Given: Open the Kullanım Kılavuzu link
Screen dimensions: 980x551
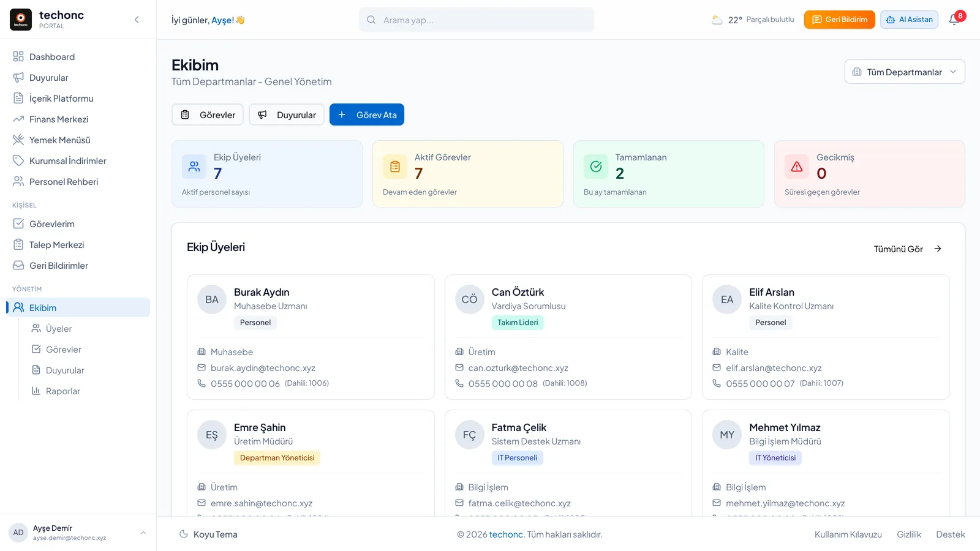Looking at the screenshot, I should [848, 534].
